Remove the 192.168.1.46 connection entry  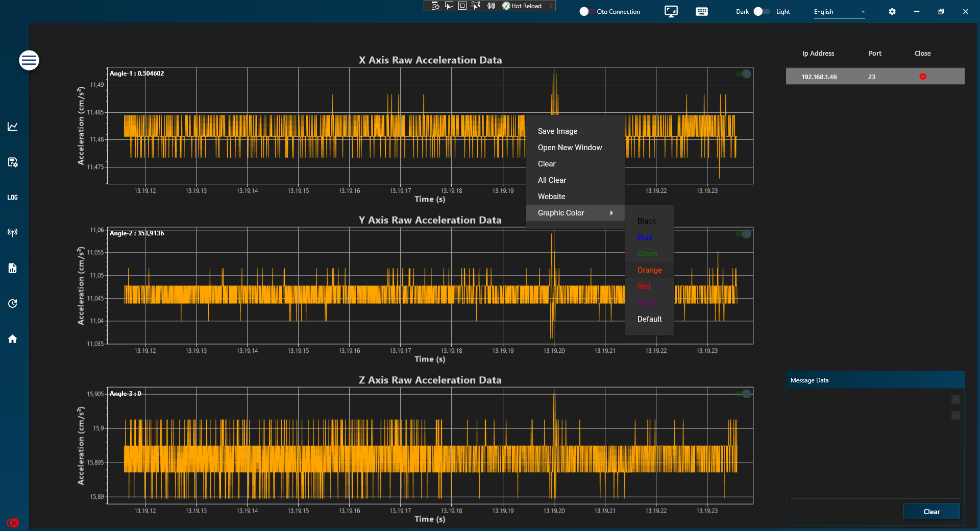pos(922,76)
